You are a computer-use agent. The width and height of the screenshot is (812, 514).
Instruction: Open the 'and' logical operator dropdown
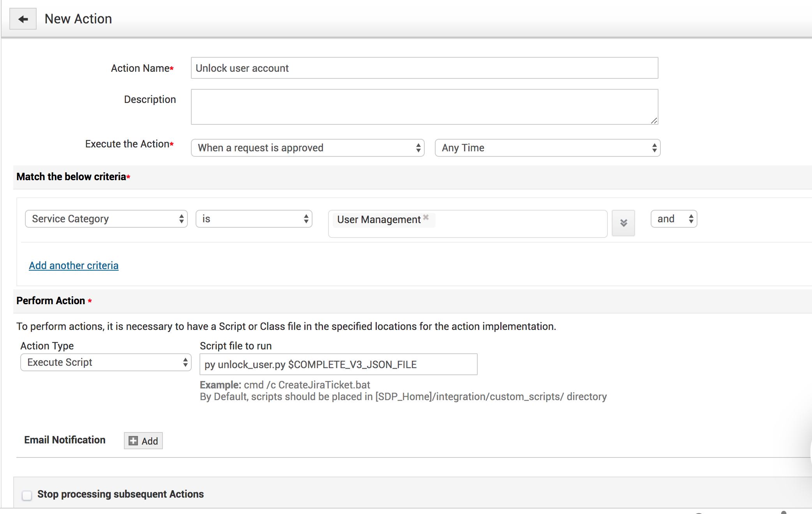click(674, 219)
